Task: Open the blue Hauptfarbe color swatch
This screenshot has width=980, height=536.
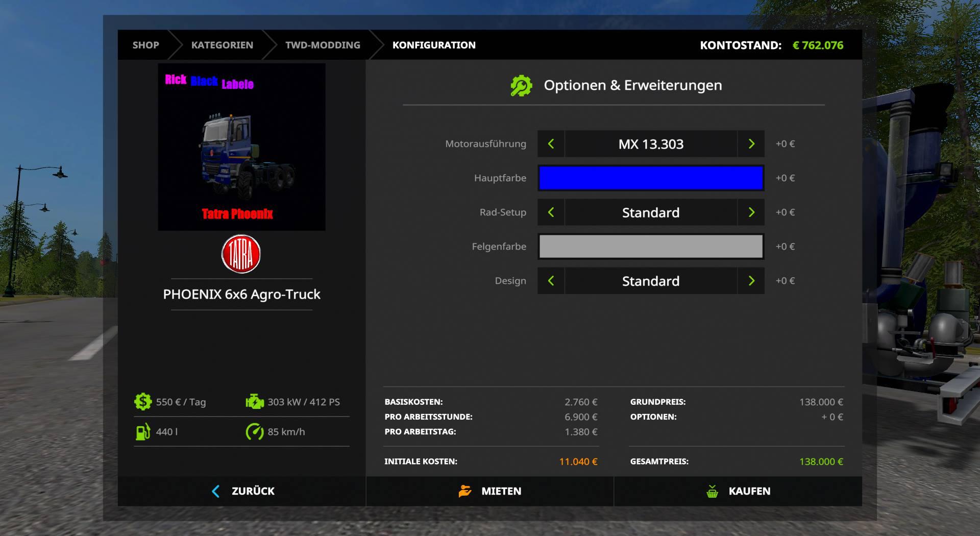Action: point(651,178)
